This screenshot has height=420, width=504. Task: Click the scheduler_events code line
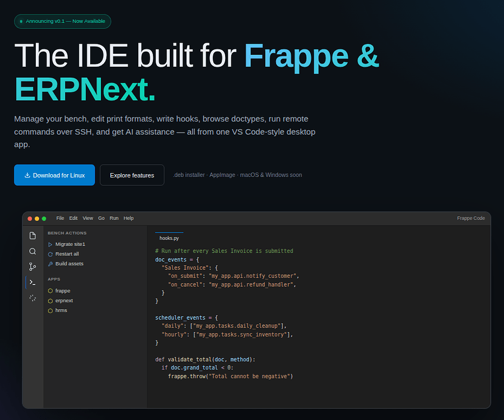click(186, 318)
